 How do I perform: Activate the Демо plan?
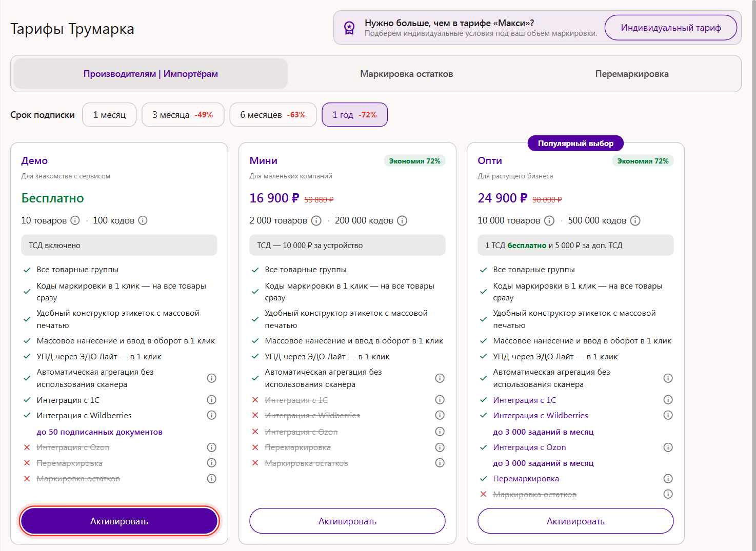click(119, 521)
